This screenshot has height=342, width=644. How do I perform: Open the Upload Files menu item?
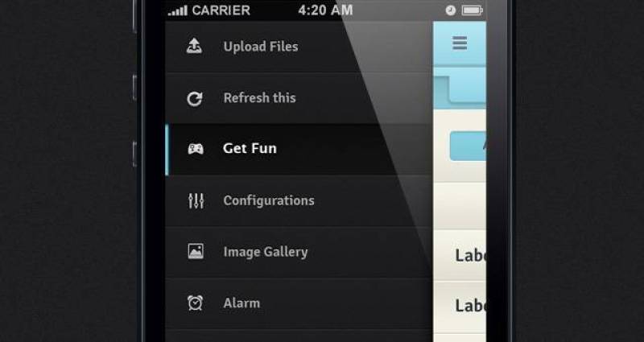point(261,47)
